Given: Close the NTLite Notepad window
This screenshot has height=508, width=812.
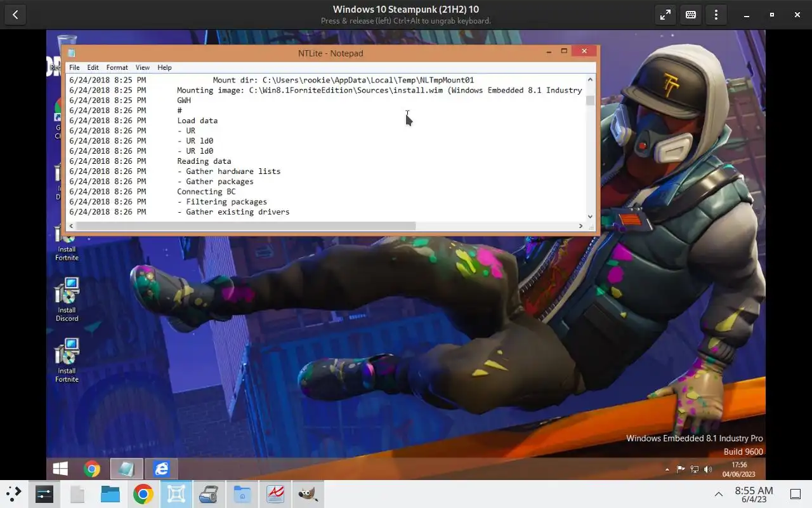Looking at the screenshot, I should click(584, 51).
